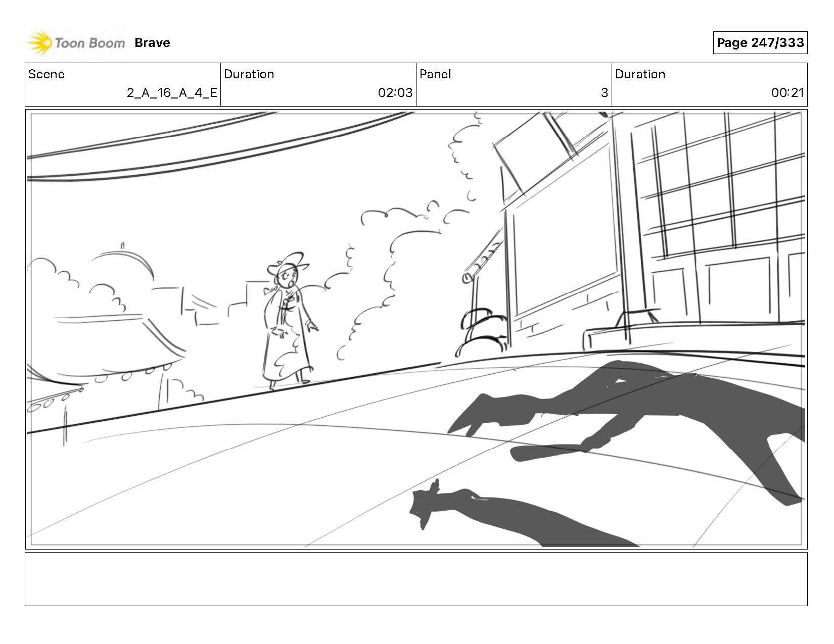834x644 pixels.
Task: Click the empty notes box below the panel
Action: coord(416,579)
